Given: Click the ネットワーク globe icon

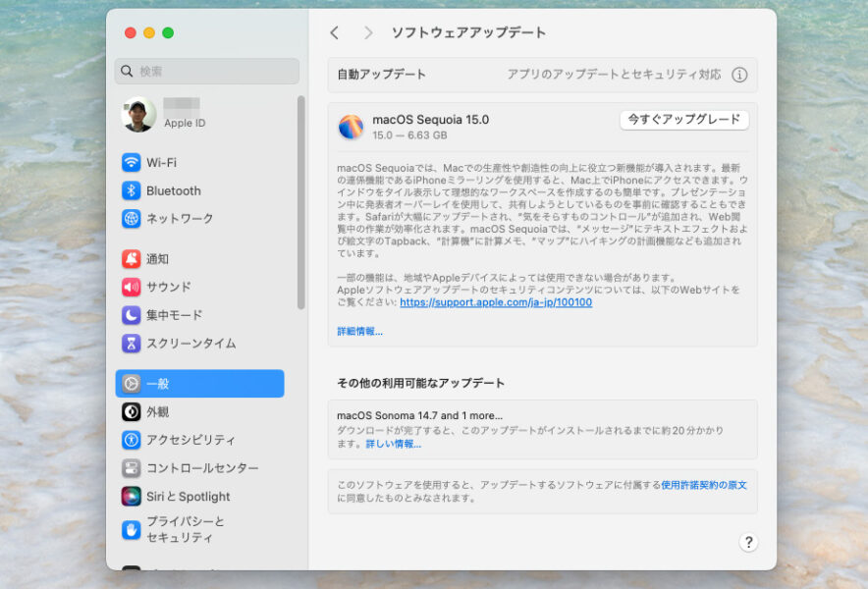Looking at the screenshot, I should (132, 219).
